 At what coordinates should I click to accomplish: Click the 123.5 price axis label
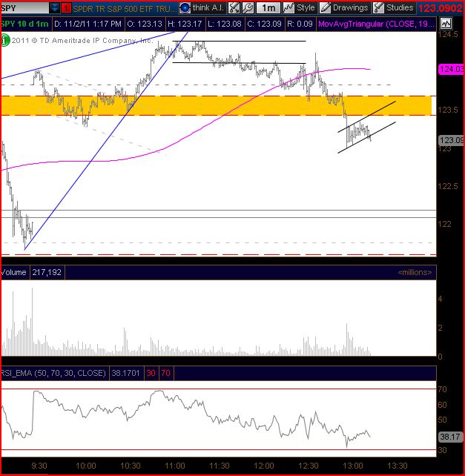click(x=448, y=110)
